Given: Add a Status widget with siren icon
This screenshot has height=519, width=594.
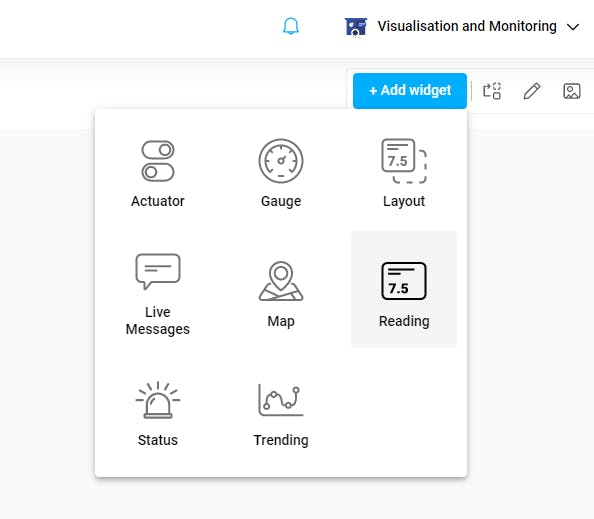Looking at the screenshot, I should [158, 400].
